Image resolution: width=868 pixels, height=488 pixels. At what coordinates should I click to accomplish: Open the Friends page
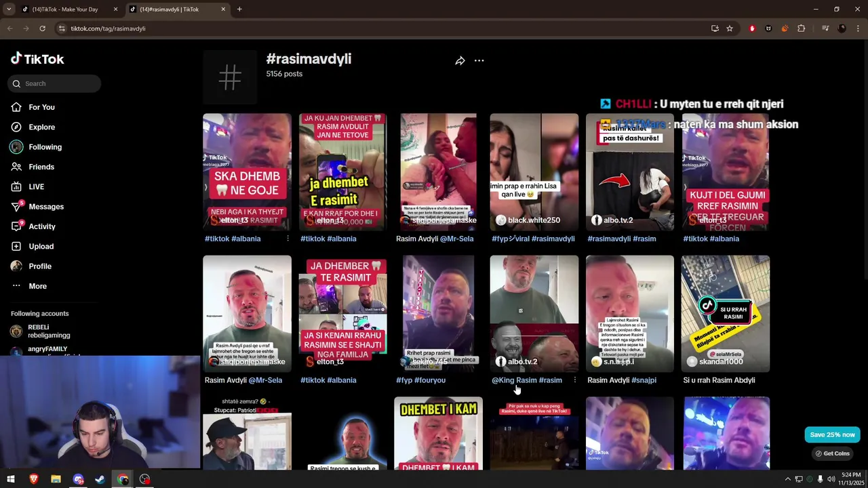click(41, 167)
